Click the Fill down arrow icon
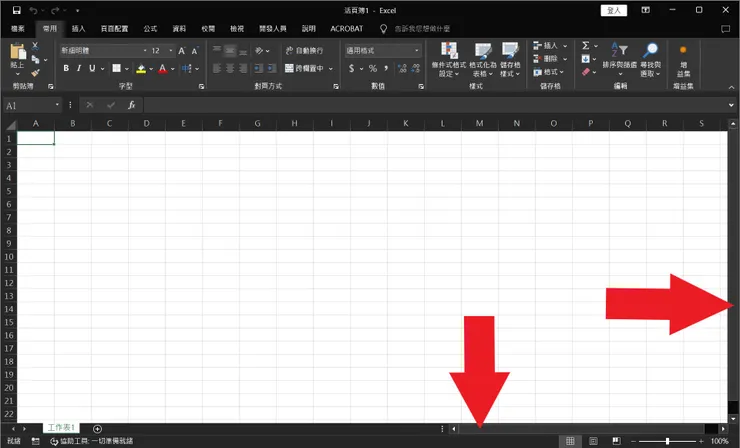Viewport: 740px width, 448px height. 585,59
